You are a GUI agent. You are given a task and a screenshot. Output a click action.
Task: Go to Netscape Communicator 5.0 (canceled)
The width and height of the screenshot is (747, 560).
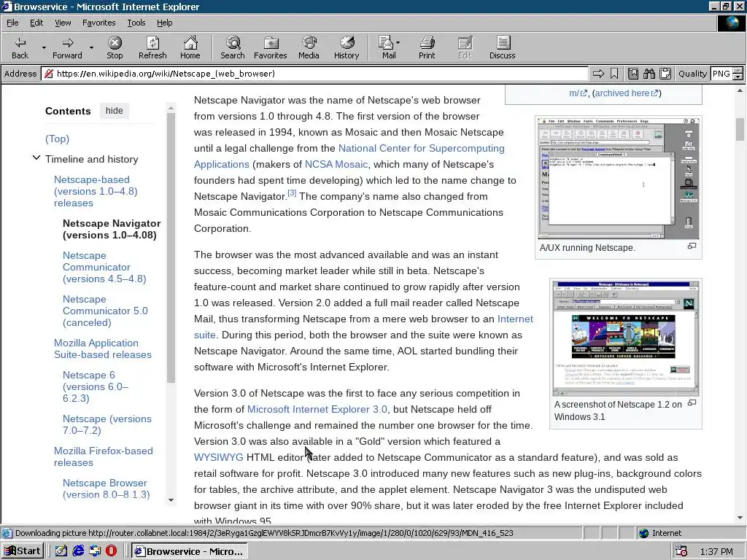pyautogui.click(x=105, y=311)
